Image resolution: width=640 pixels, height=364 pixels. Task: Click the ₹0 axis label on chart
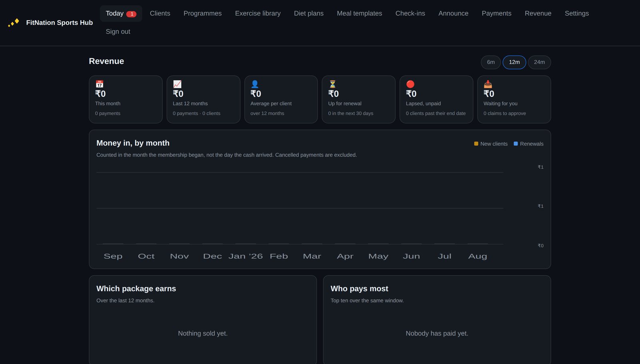540,246
